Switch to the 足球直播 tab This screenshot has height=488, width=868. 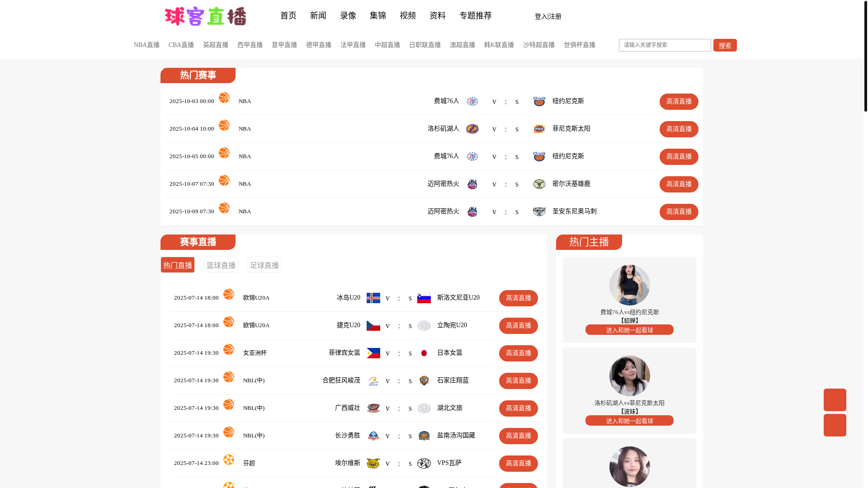click(x=264, y=265)
